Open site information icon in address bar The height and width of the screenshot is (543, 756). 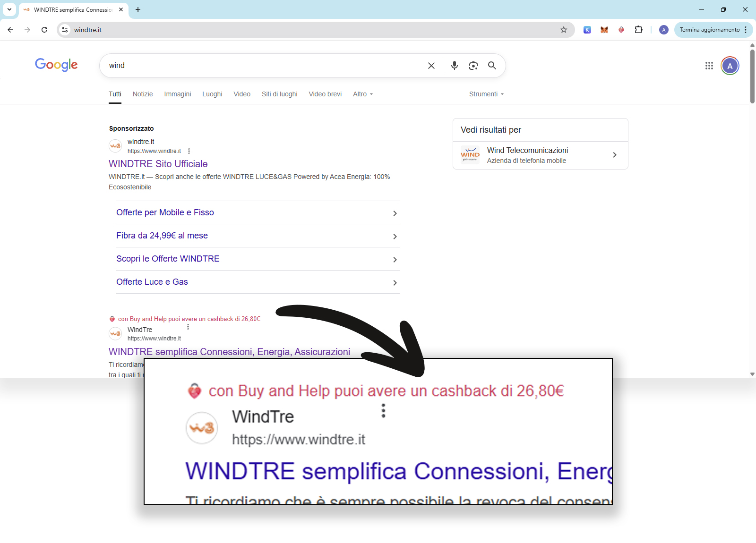point(65,30)
